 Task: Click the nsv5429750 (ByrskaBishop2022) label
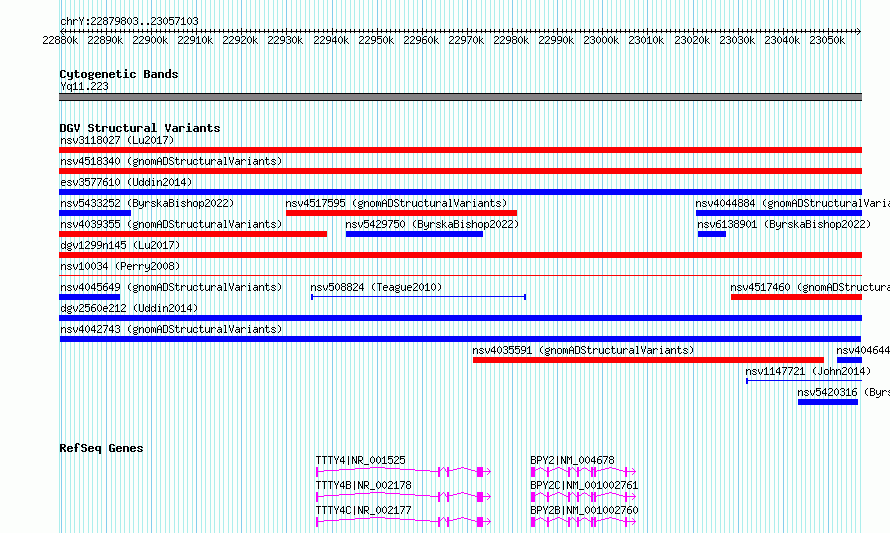coord(432,224)
